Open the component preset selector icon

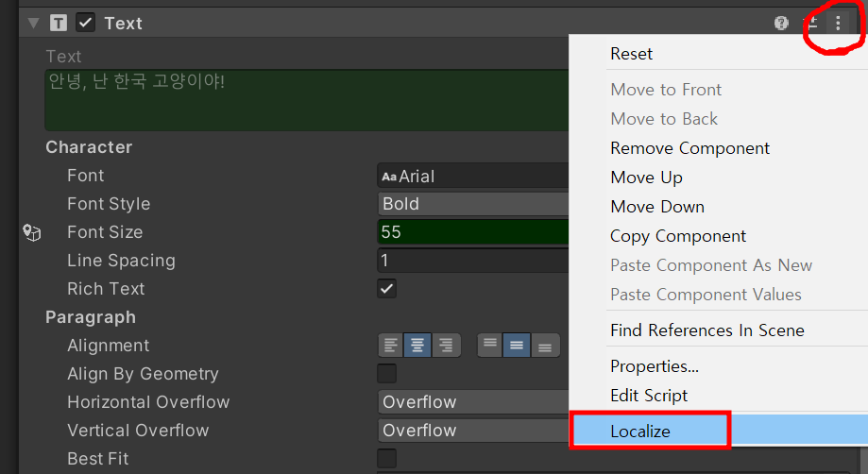point(810,23)
